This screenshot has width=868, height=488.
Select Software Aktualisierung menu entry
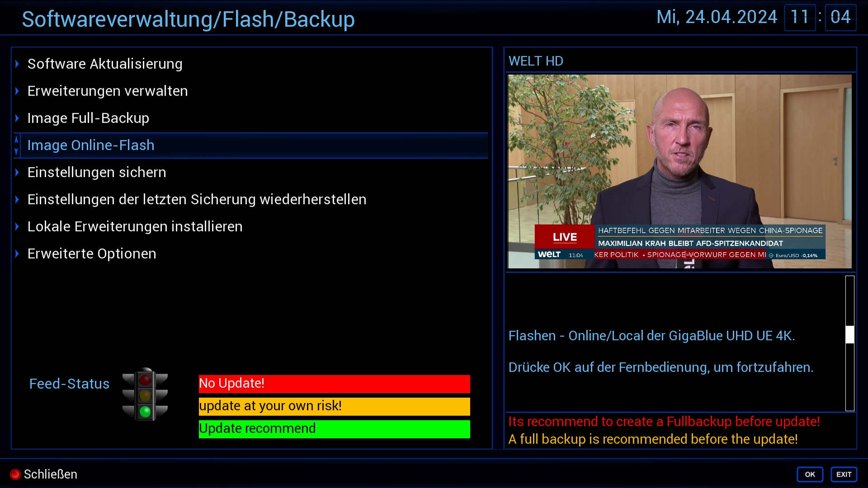click(x=251, y=64)
